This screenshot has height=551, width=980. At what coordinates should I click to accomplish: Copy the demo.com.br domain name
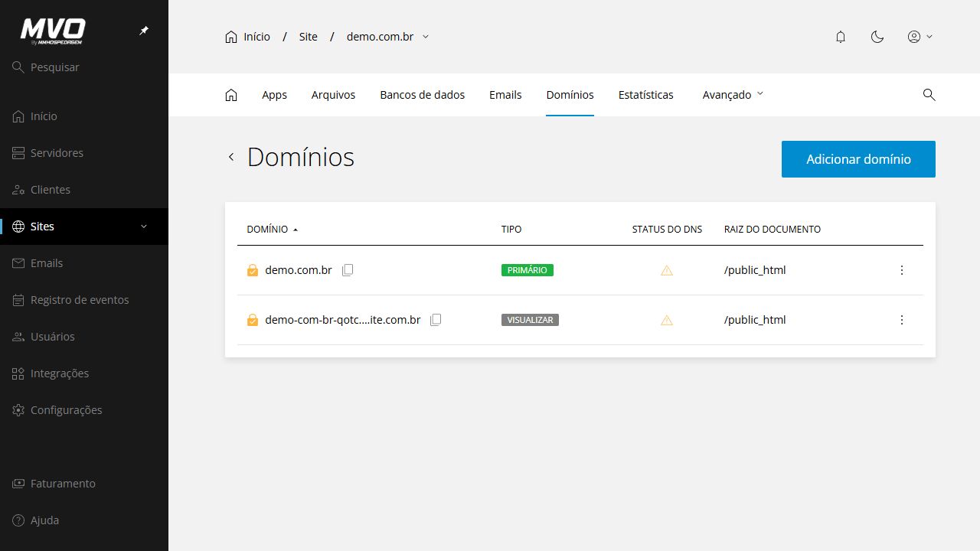[x=348, y=270]
